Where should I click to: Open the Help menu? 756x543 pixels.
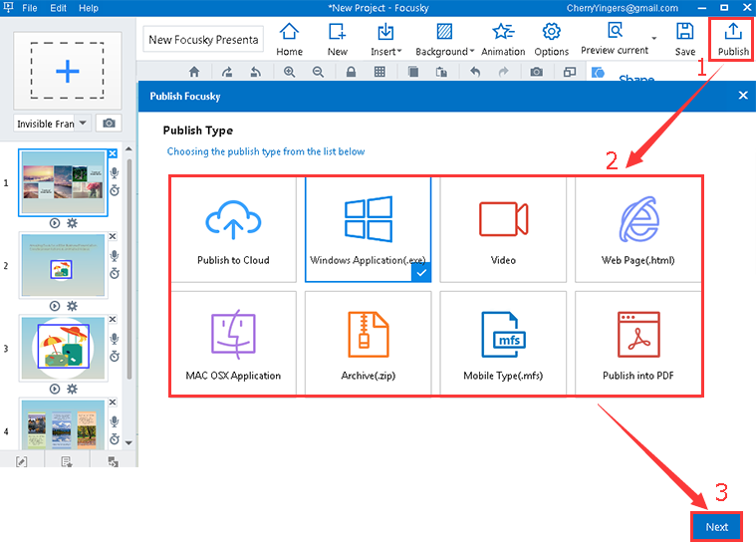coord(89,8)
